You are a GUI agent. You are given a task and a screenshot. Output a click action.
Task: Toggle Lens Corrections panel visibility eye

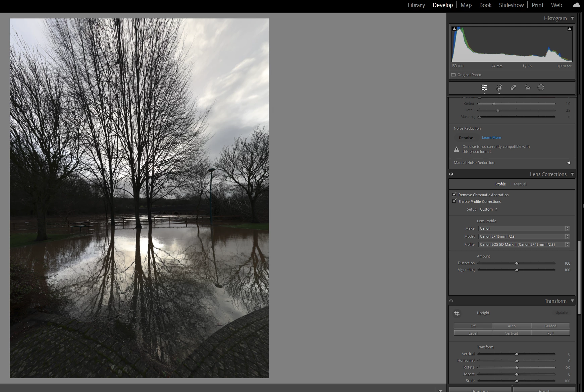pyautogui.click(x=451, y=174)
